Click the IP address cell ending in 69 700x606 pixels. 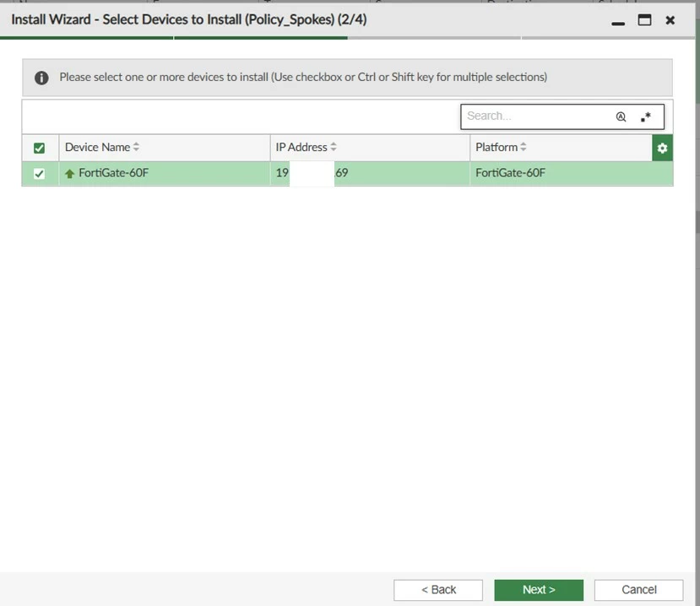pyautogui.click(x=370, y=173)
